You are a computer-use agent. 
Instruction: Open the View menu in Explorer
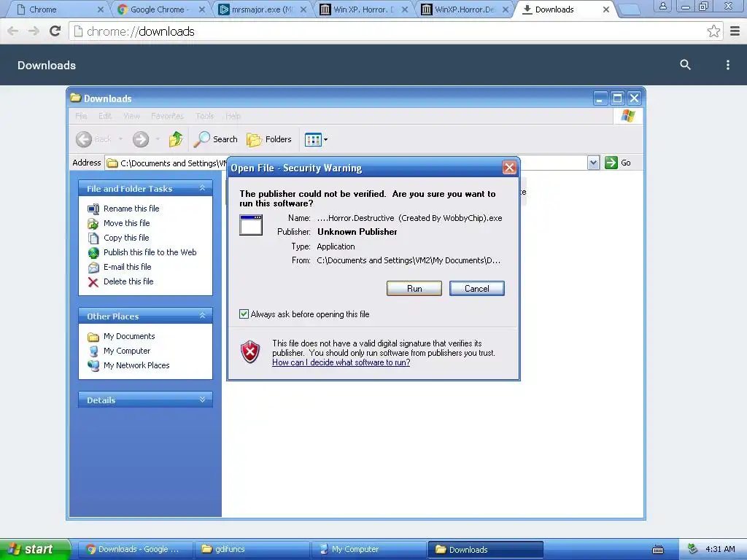131,116
